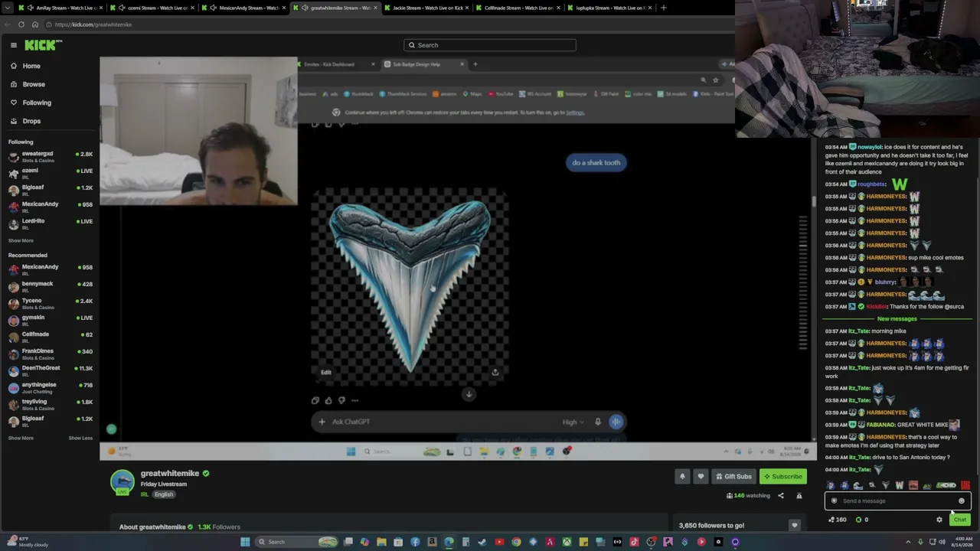Screen dimensions: 980x551
Task: Open Google Chrome from the taskbar
Action: pos(516,543)
